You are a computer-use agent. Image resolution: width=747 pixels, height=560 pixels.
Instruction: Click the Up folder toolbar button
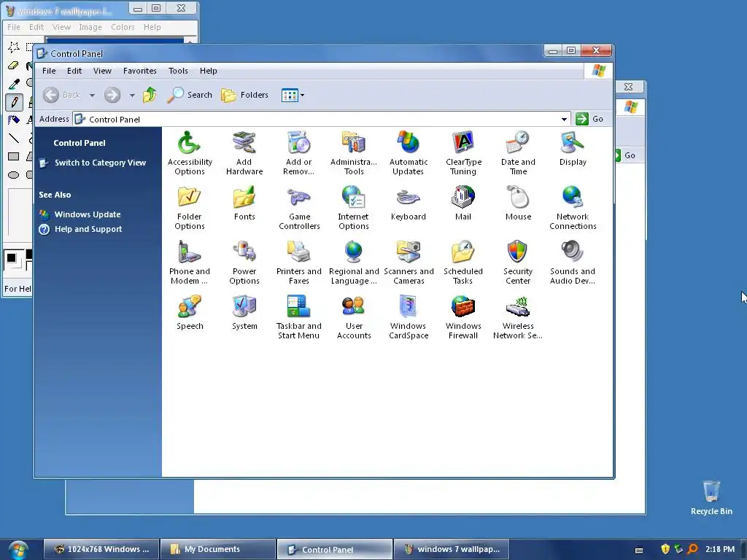pyautogui.click(x=150, y=95)
